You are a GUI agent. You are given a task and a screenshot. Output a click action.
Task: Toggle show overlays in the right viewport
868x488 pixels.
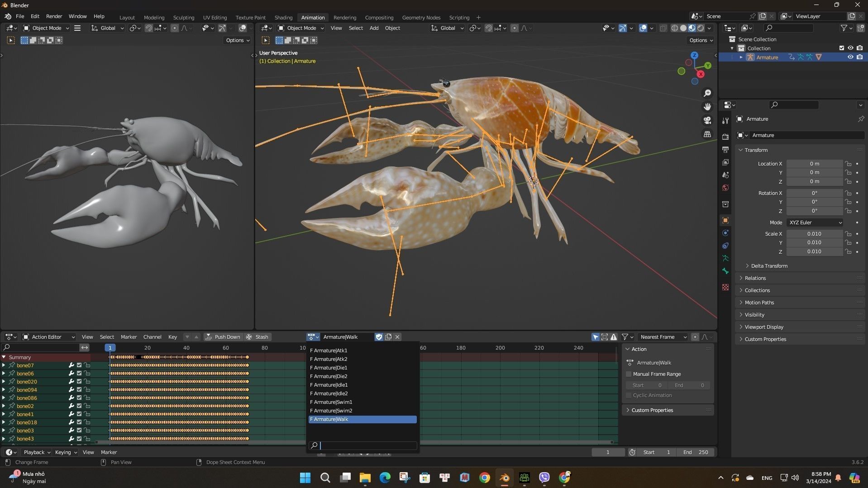coord(643,28)
